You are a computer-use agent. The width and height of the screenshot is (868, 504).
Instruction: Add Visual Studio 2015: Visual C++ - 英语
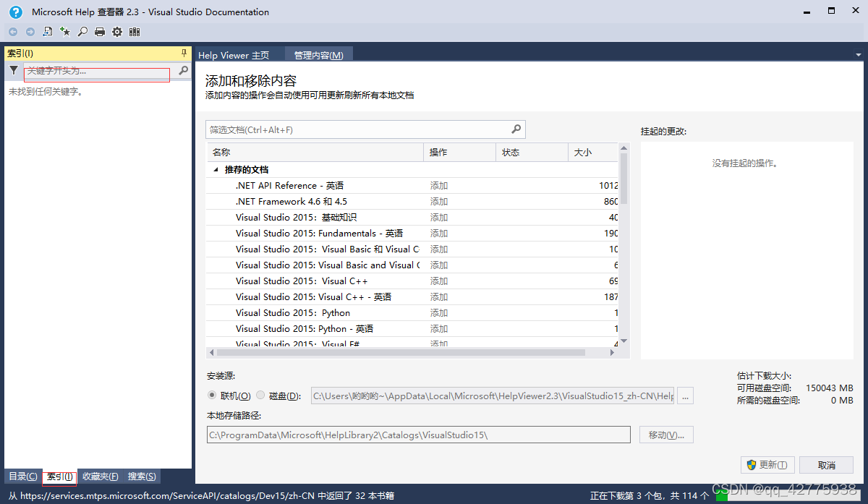click(x=439, y=297)
